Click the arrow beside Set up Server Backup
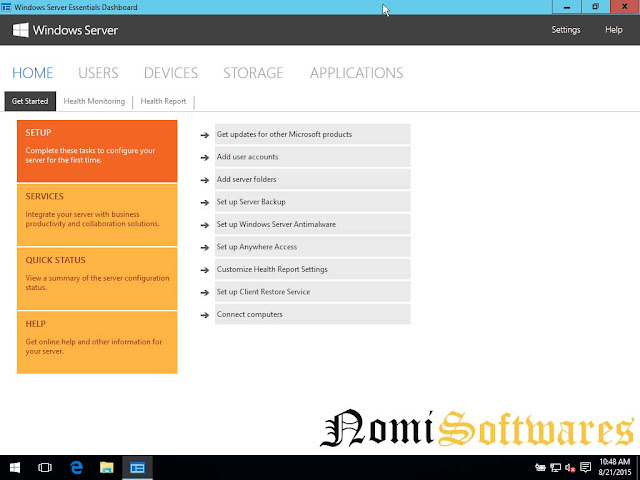Viewport: 640px width, 480px height. pos(204,202)
